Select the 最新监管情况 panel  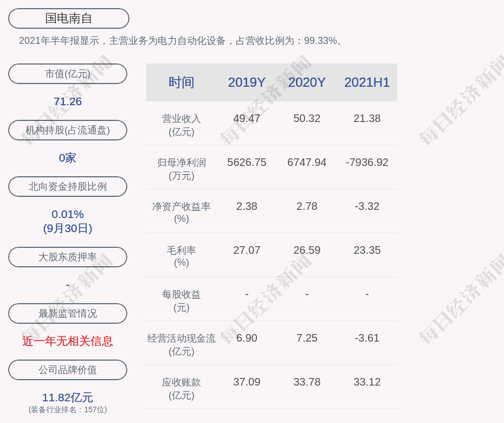point(67,313)
